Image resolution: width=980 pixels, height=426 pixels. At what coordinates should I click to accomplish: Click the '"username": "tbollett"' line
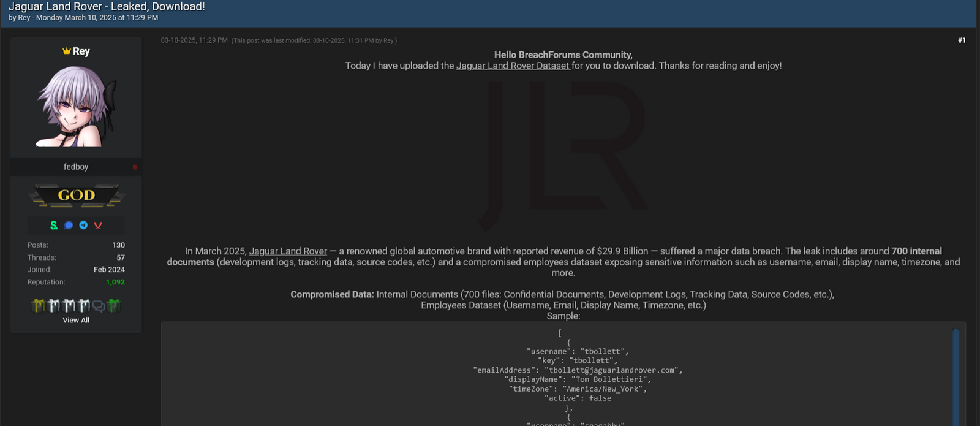click(x=578, y=351)
